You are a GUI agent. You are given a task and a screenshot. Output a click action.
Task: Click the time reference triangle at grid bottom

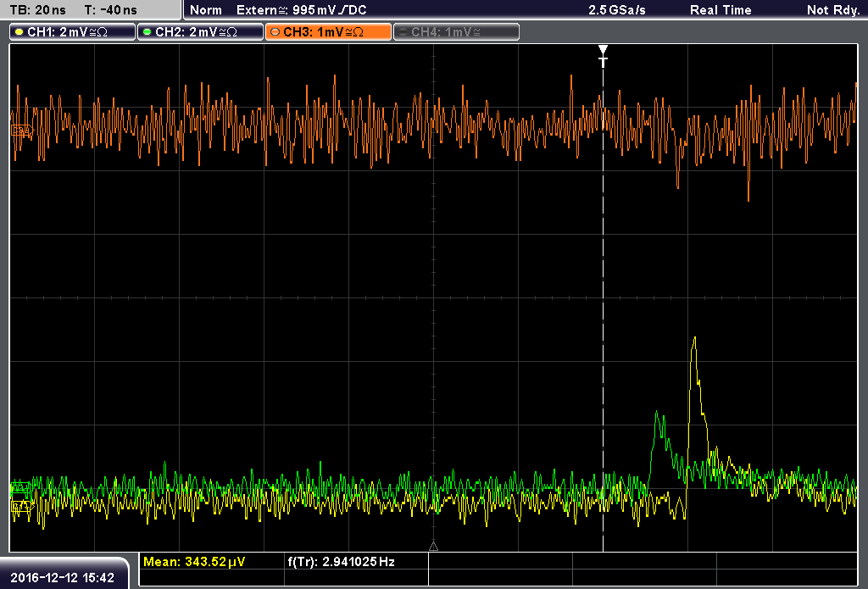pos(433,546)
